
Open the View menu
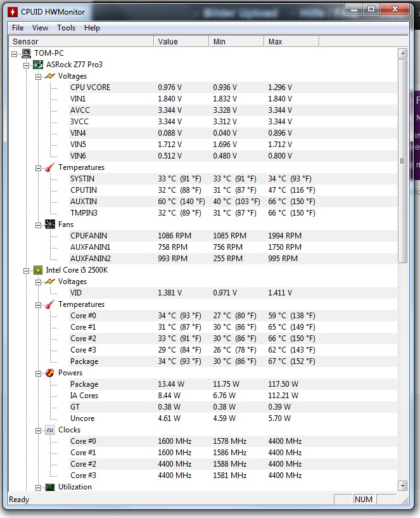pyautogui.click(x=41, y=28)
